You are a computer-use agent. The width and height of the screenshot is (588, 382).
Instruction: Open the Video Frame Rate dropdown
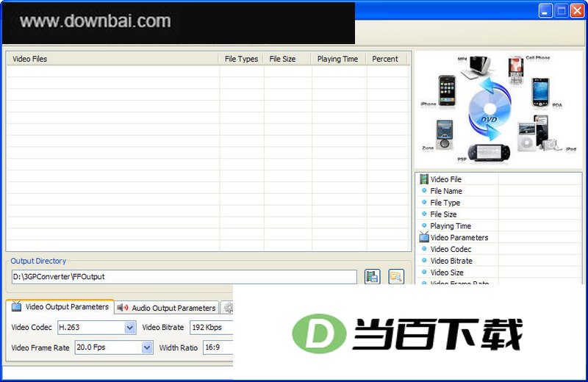[x=147, y=347]
